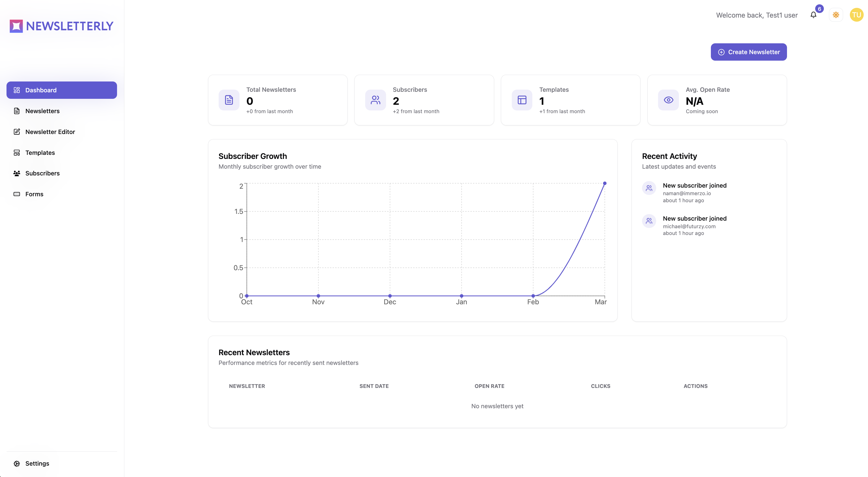This screenshot has height=477, width=868.
Task: Toggle the sun light/dark theme button
Action: [x=836, y=15]
